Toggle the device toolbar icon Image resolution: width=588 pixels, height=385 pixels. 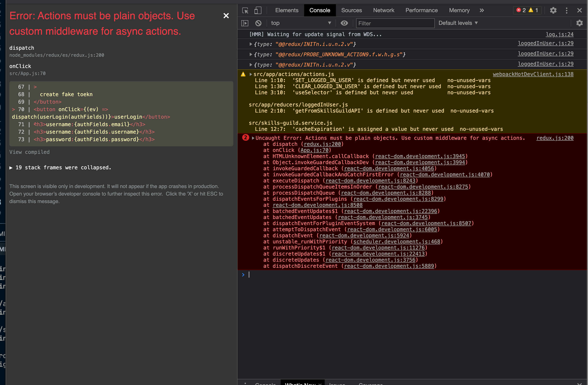258,10
